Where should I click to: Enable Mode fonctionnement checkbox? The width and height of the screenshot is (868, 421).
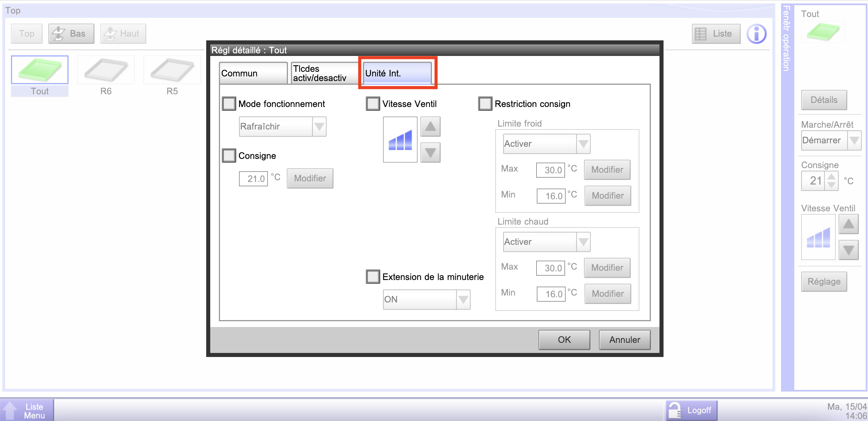[x=229, y=104]
